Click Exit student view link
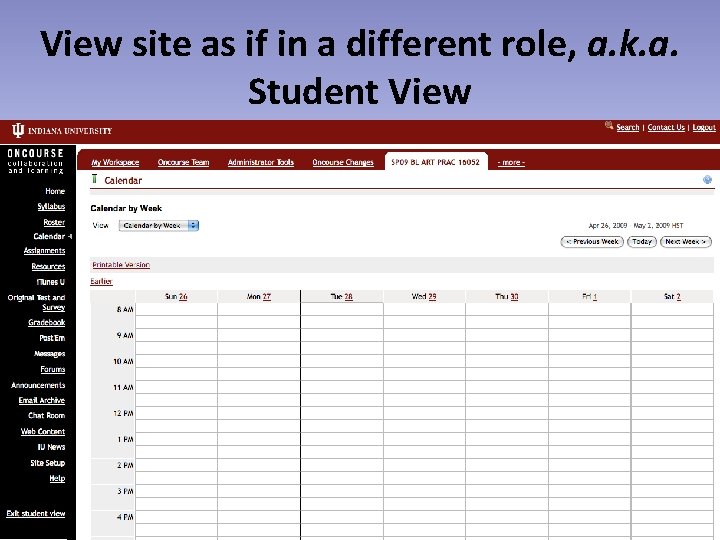The width and height of the screenshot is (720, 540). tap(36, 513)
